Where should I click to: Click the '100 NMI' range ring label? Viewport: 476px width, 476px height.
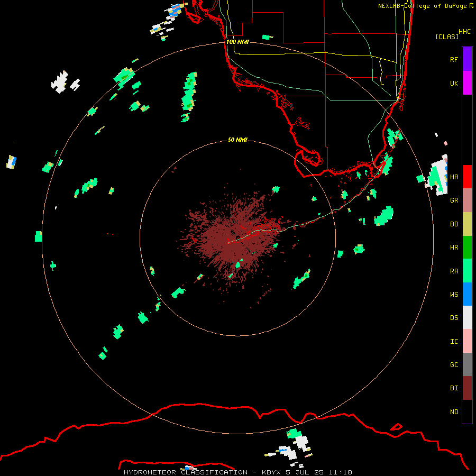point(237,42)
